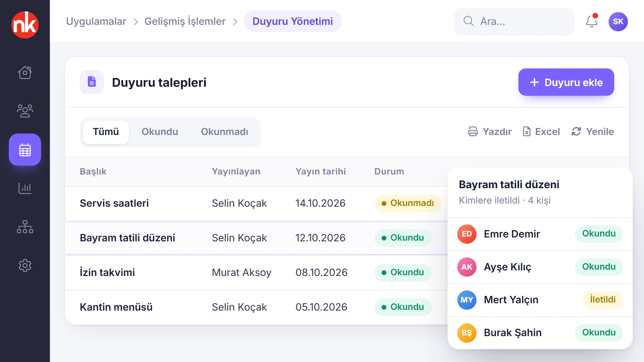Click Duyuru Yönetimi breadcrumb pill
The image size is (644, 362).
pos(293,21)
